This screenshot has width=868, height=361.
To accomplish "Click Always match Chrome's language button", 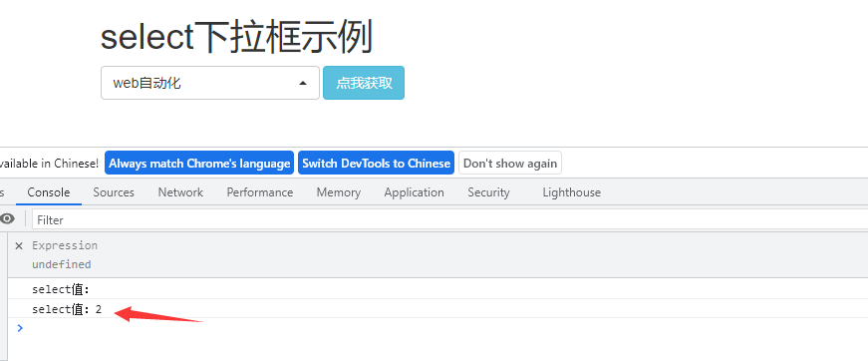I will [x=199, y=164].
